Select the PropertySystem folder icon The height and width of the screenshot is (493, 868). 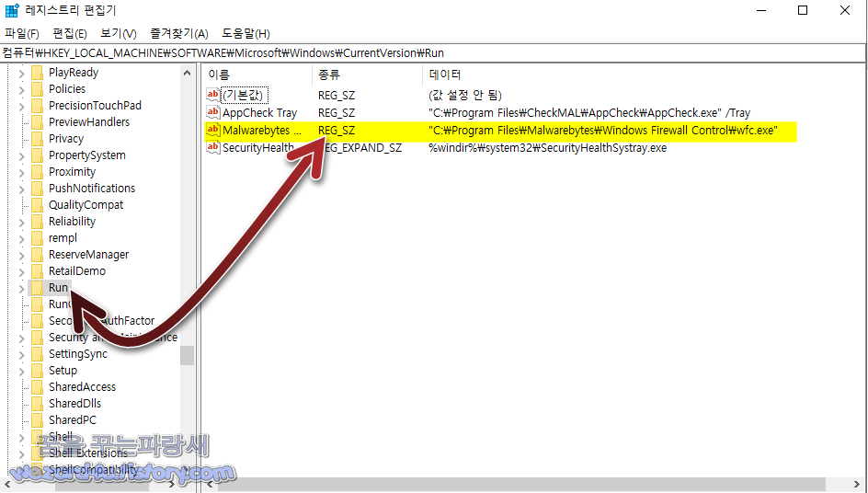[37, 155]
